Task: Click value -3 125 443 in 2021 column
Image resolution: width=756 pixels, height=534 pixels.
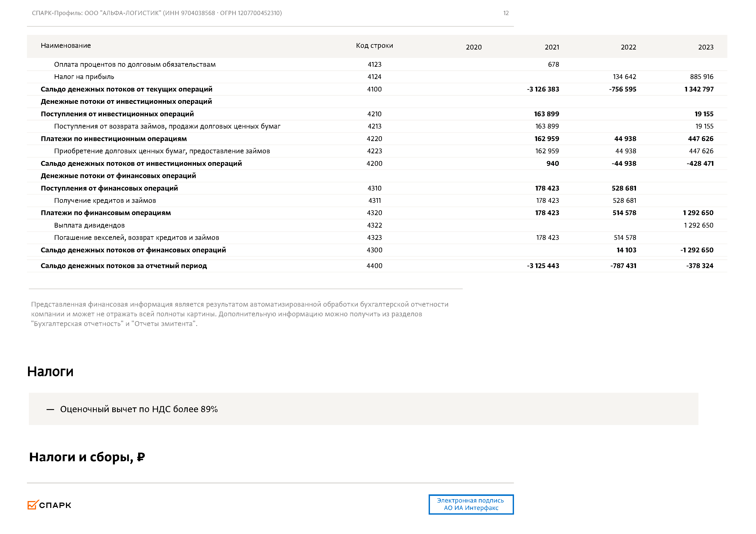Action: coord(543,266)
